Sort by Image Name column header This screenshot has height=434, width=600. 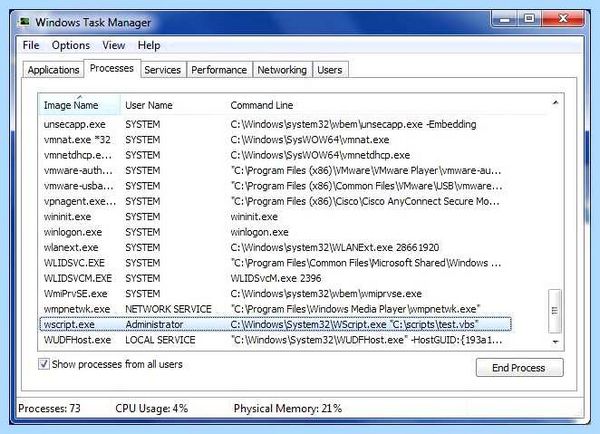pyautogui.click(x=79, y=105)
